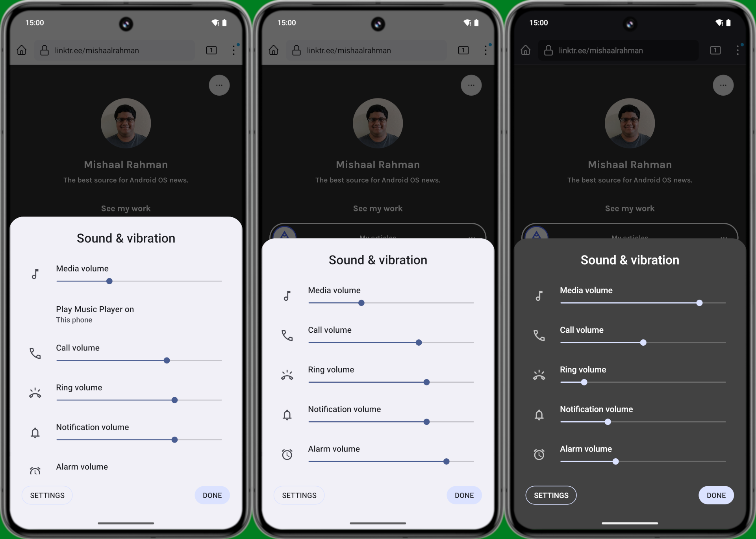Viewport: 756px width, 539px height.
Task: Click SETTINGS button on left panel
Action: 47,495
